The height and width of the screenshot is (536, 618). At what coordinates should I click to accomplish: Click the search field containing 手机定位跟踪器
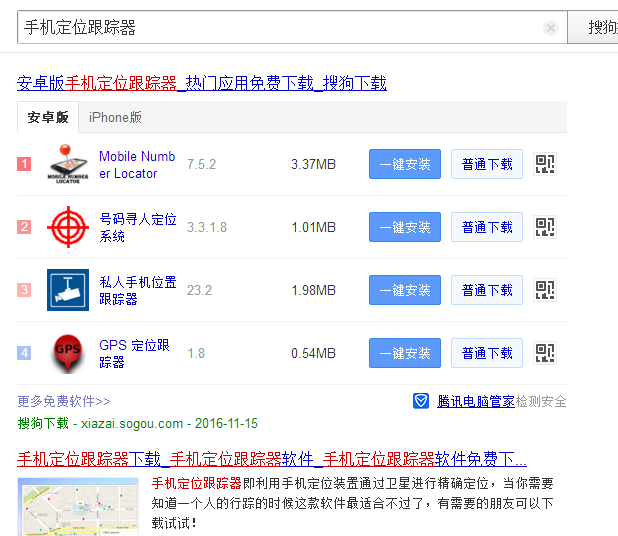pos(292,27)
